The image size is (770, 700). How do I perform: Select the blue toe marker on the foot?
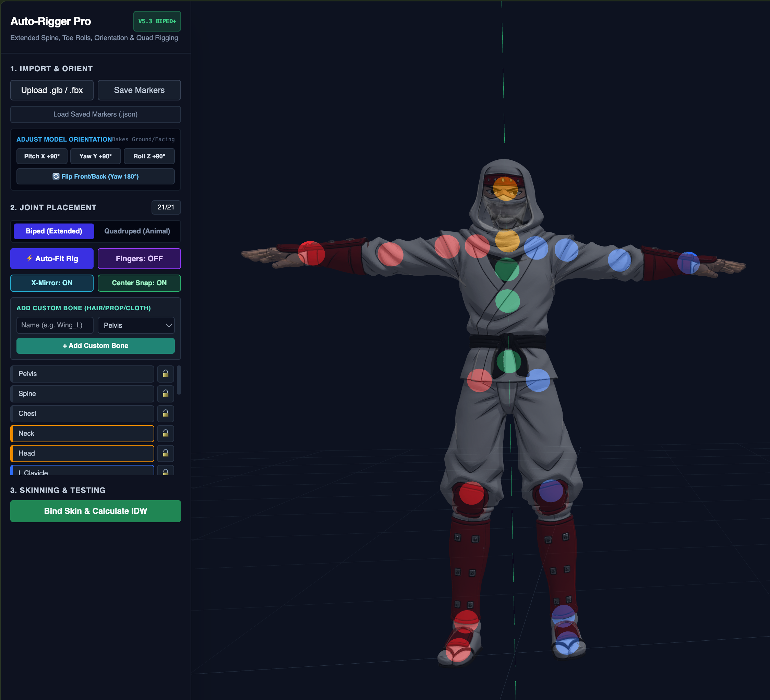[x=567, y=643]
